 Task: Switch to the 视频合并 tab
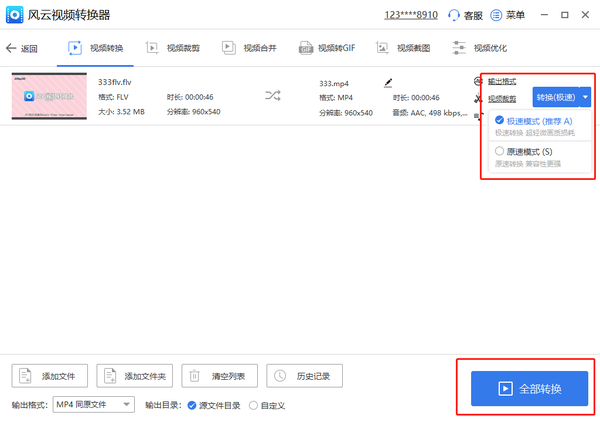pos(249,48)
